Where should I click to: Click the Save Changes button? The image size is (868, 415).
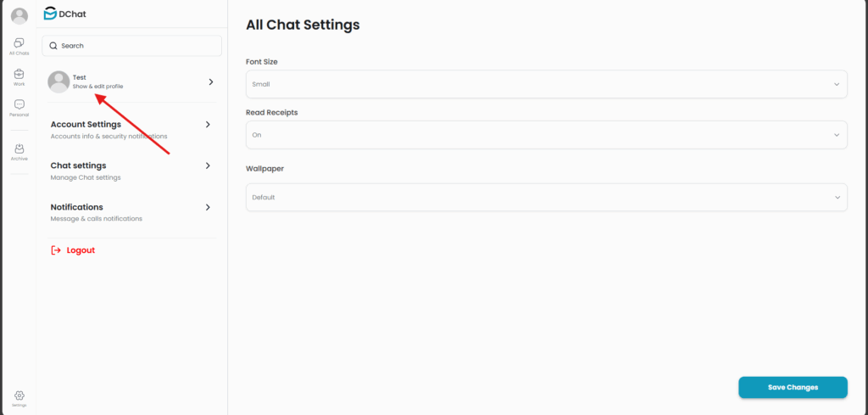[x=793, y=387]
